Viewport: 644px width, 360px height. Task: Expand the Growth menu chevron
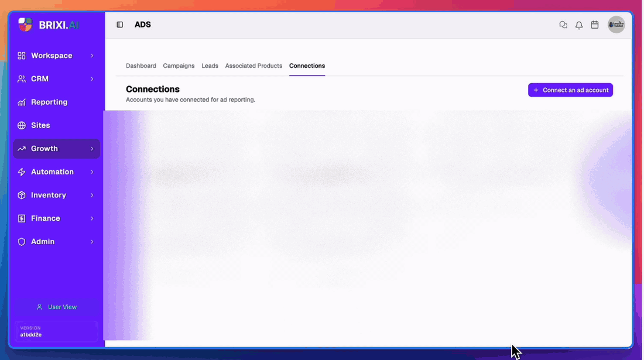pyautogui.click(x=92, y=149)
